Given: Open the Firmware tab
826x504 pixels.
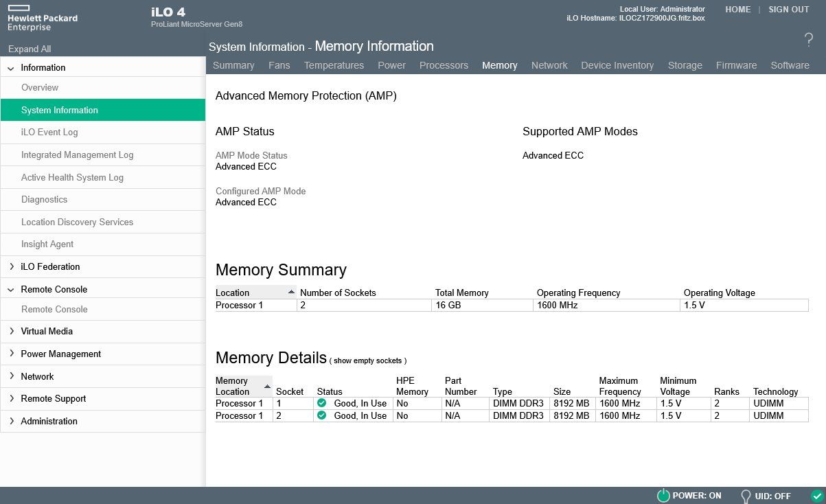Looking at the screenshot, I should 736,65.
